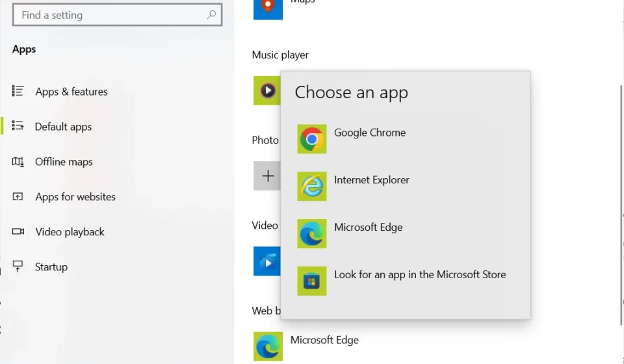The height and width of the screenshot is (364, 624).
Task: Open Offline maps settings
Action: coord(64,161)
